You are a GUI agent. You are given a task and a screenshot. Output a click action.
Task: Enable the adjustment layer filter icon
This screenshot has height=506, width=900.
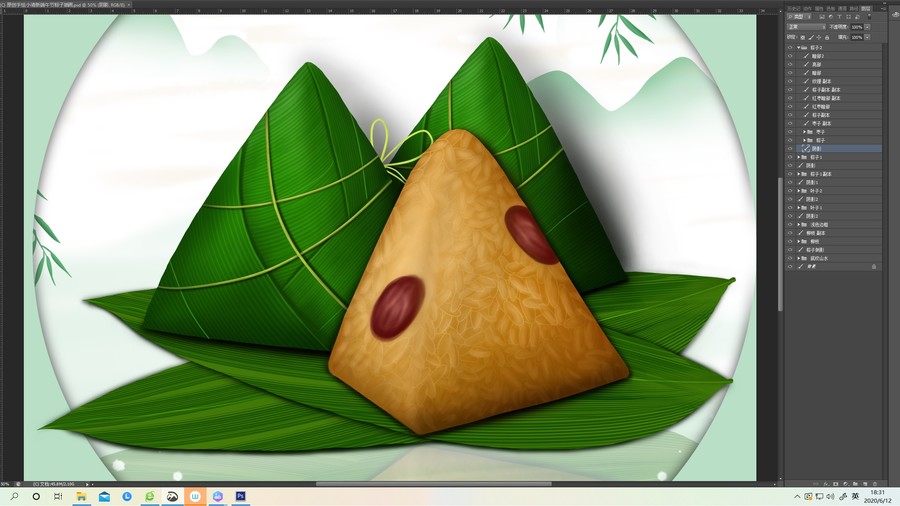831,17
